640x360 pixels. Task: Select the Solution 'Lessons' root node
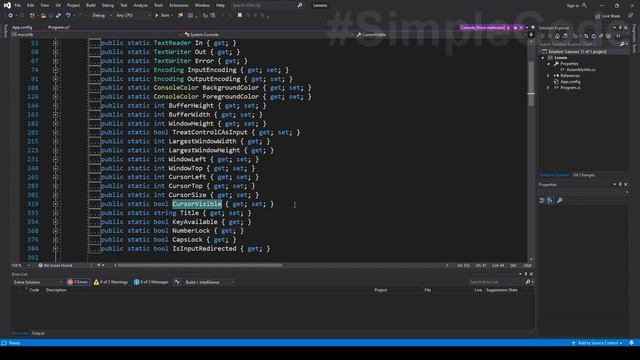pos(577,51)
